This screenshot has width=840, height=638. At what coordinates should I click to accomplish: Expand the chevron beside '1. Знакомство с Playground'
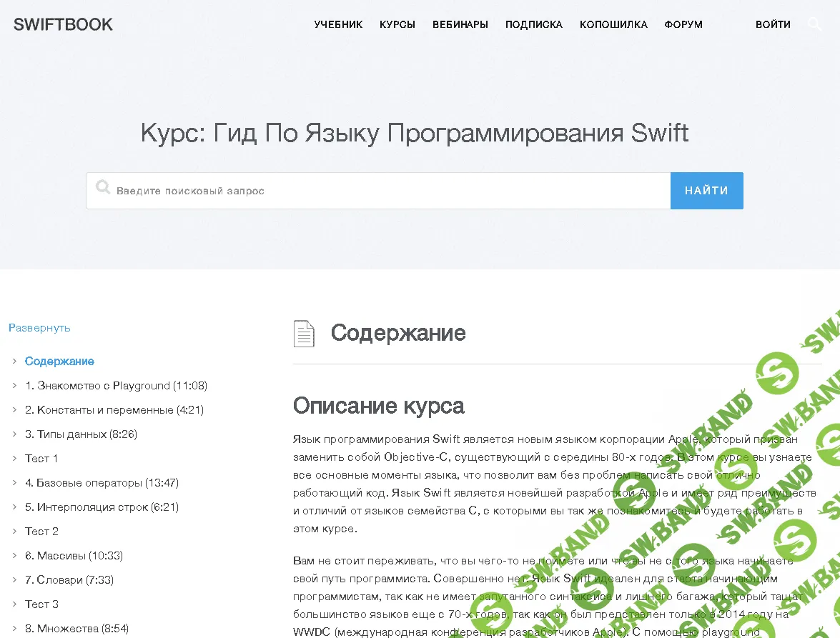pyautogui.click(x=14, y=385)
